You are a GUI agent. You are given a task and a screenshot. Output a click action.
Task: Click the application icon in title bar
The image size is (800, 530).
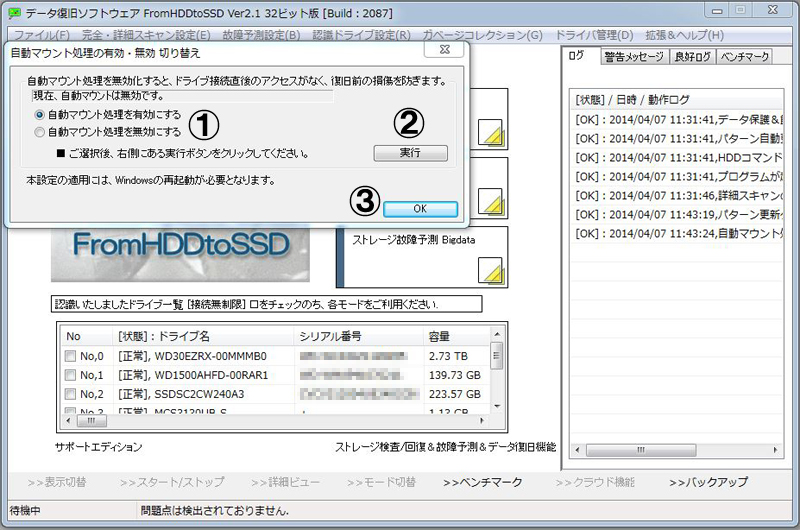point(15,13)
